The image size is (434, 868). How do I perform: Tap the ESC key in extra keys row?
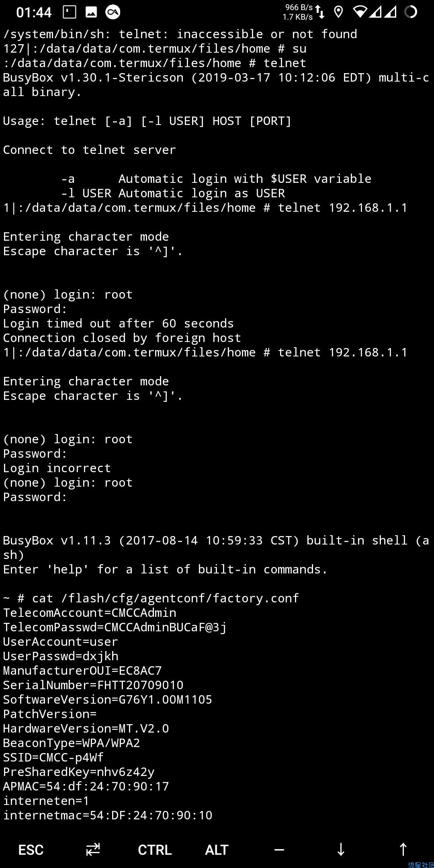point(31,850)
